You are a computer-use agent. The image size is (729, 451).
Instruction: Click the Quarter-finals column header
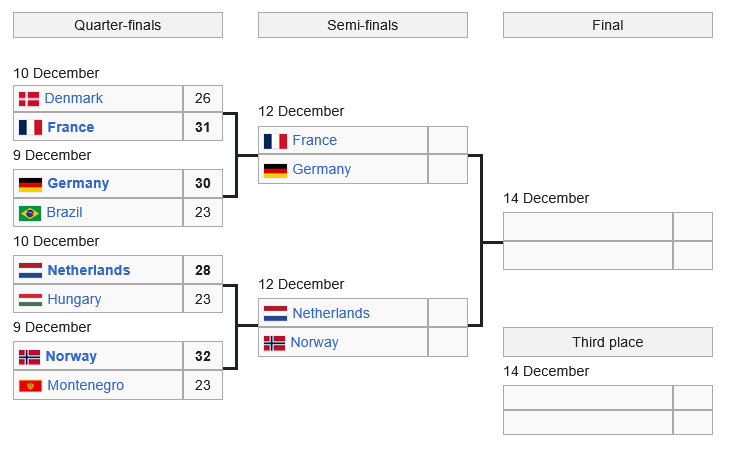(118, 25)
